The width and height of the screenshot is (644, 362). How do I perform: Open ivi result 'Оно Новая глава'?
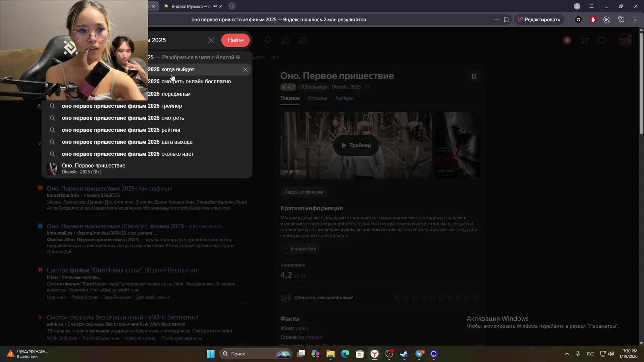(x=122, y=270)
